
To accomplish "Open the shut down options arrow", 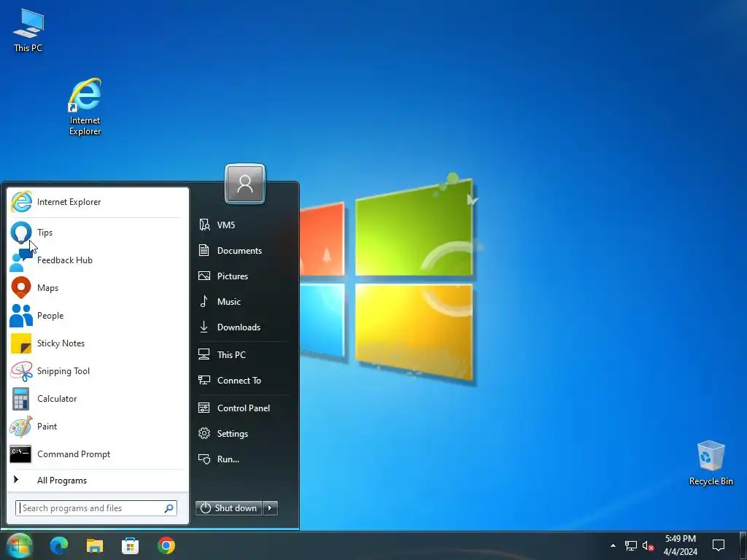I will (x=270, y=508).
